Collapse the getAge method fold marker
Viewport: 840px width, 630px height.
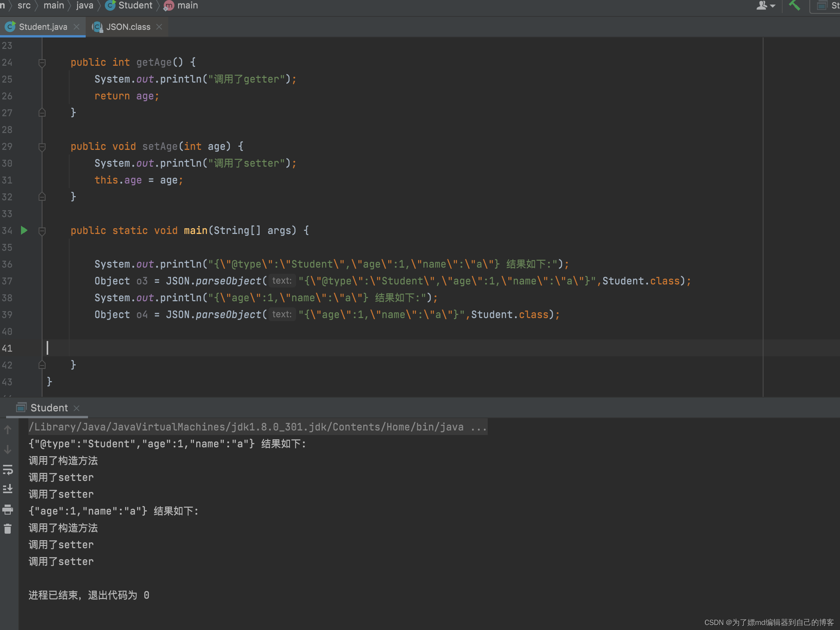click(x=42, y=62)
